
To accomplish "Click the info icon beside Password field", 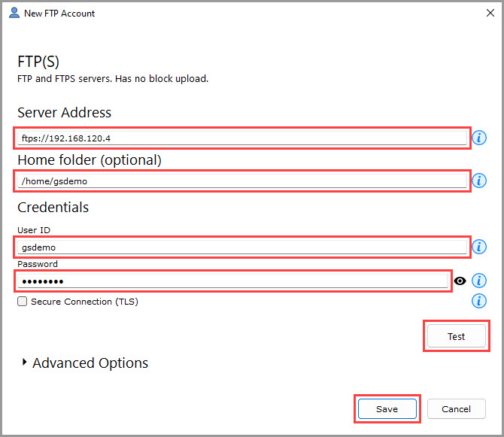I will click(479, 281).
